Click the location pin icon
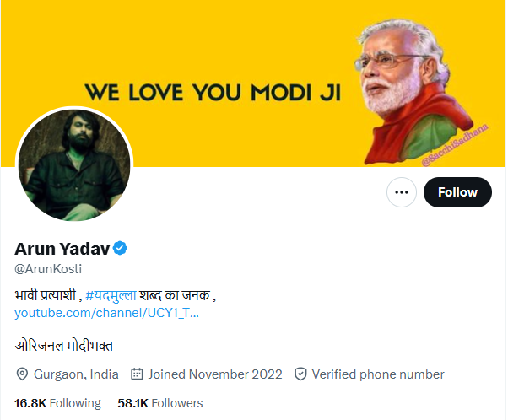This screenshot has width=508, height=420. (x=22, y=374)
